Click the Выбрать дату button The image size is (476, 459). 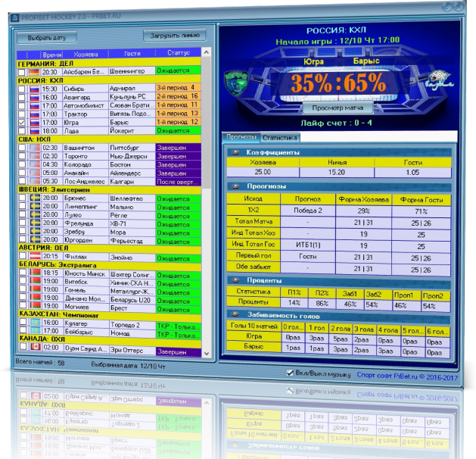pos(46,38)
